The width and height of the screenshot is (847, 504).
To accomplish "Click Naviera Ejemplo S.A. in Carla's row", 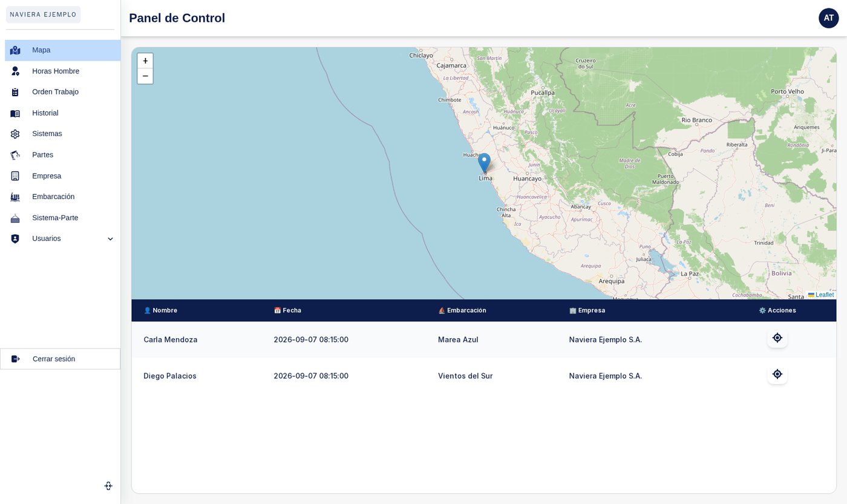I will coord(606,339).
